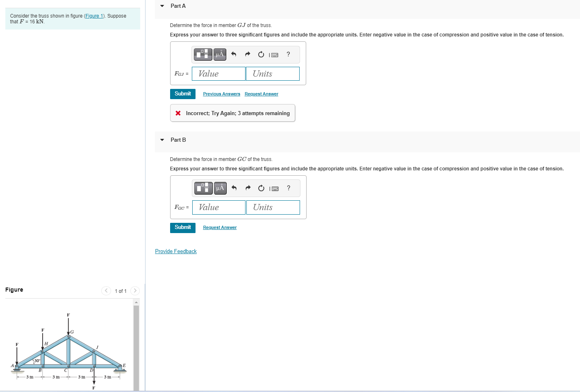Reset the Part A answer field
580x392 pixels.
click(x=261, y=54)
